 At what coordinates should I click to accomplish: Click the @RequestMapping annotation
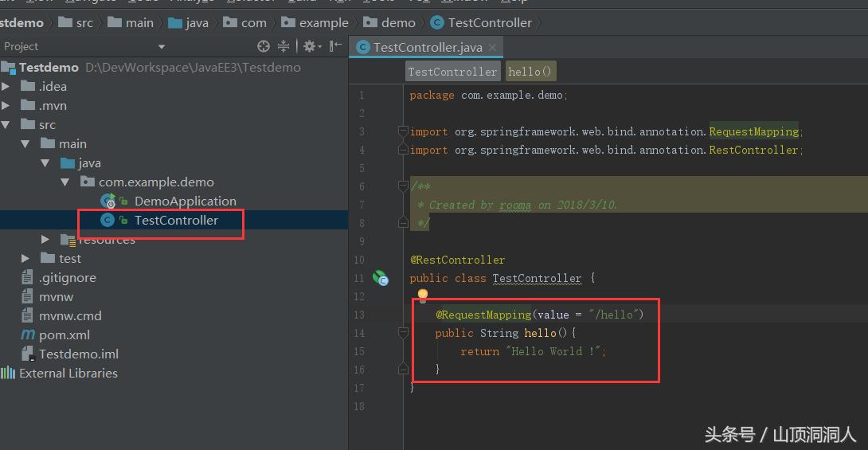(x=483, y=315)
